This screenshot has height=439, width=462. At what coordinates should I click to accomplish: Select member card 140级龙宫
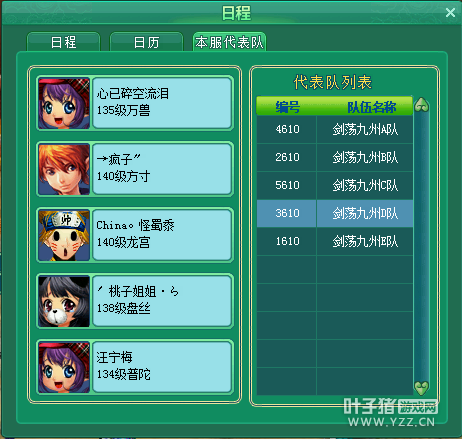135,235
